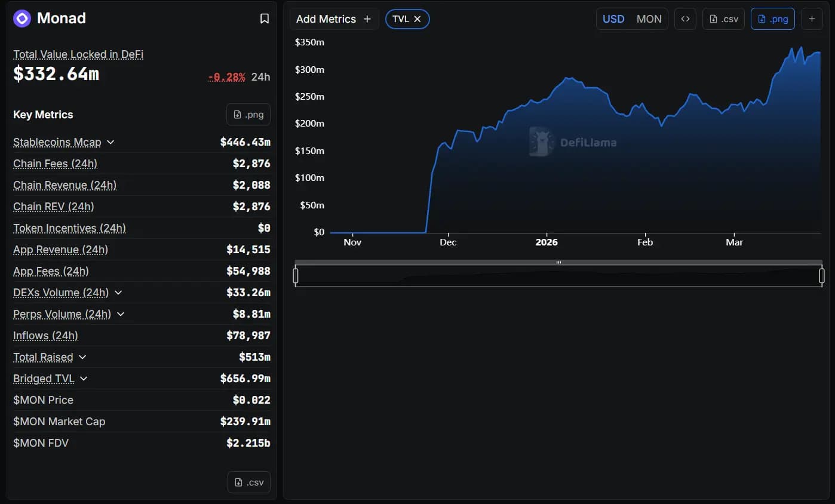This screenshot has width=835, height=504.
Task: Click the plus button at chart's top right
Action: (812, 19)
